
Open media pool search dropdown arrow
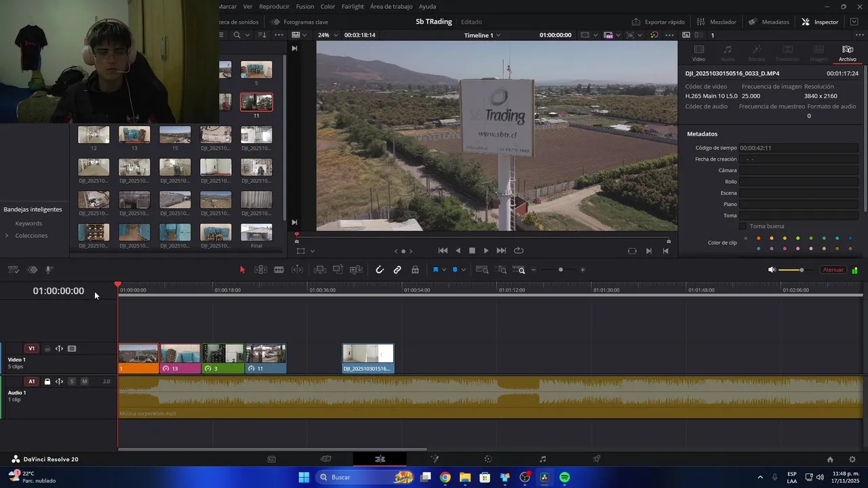click(247, 35)
